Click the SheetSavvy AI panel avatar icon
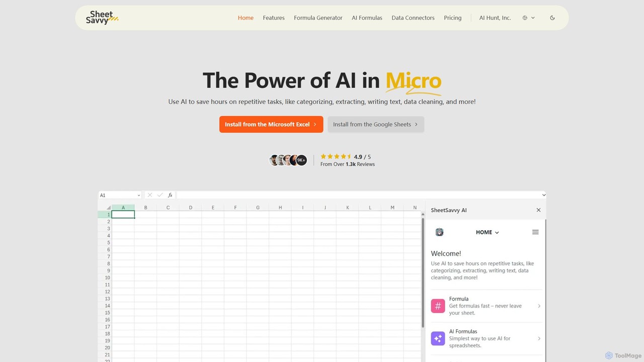This screenshot has width=644, height=362. (x=439, y=232)
